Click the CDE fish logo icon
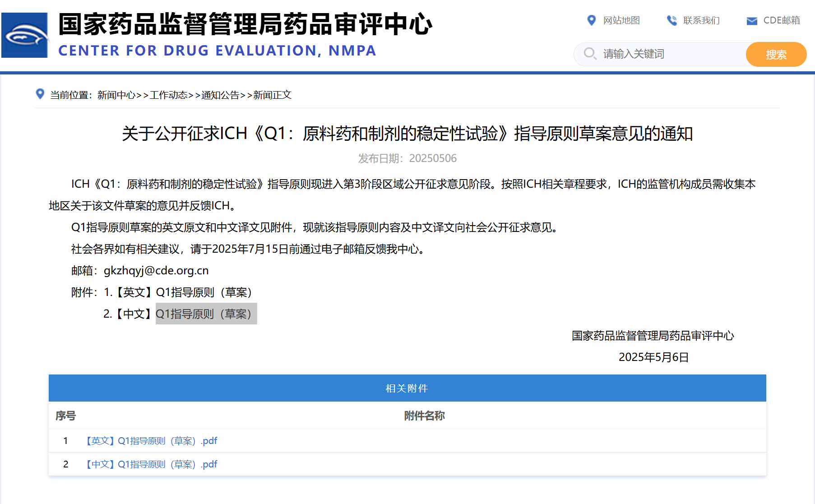 [x=25, y=35]
